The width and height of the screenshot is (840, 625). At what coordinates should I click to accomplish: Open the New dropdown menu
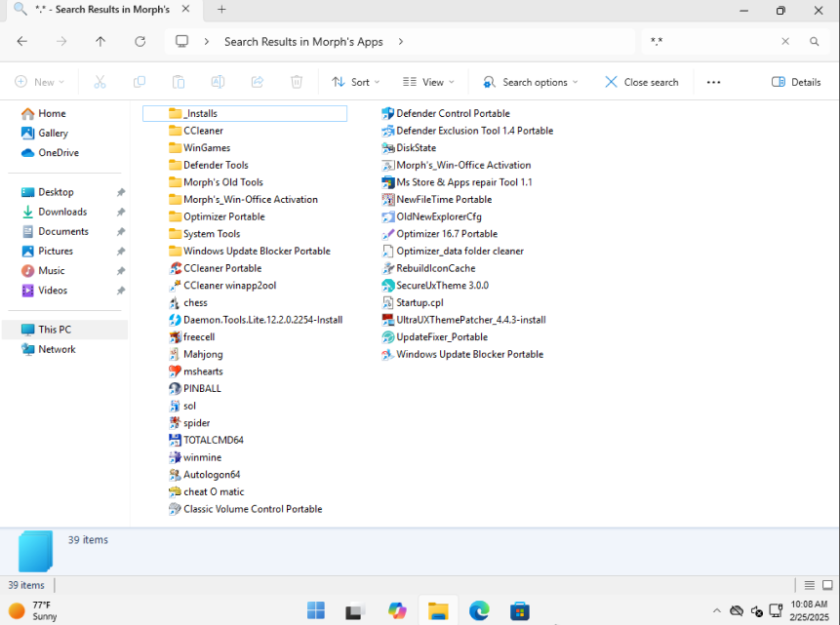(40, 82)
